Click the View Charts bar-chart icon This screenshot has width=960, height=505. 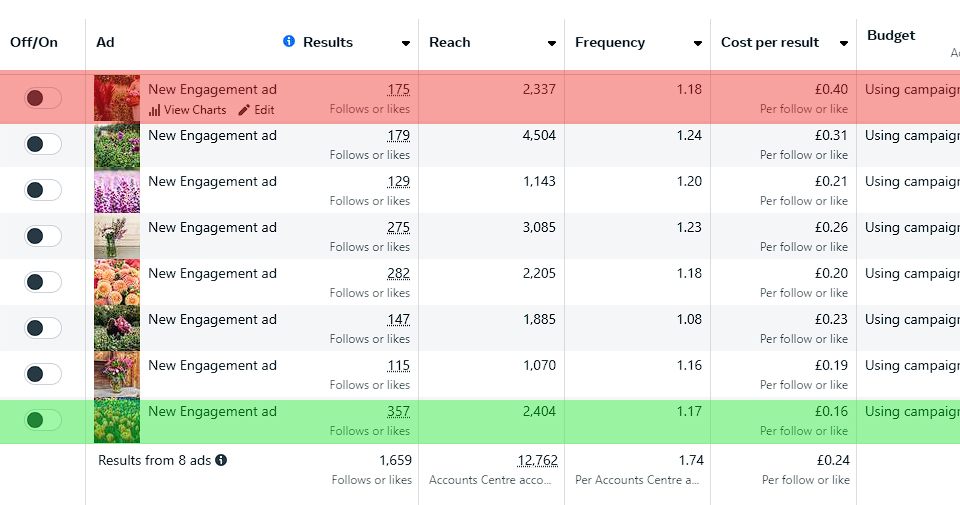coord(155,110)
